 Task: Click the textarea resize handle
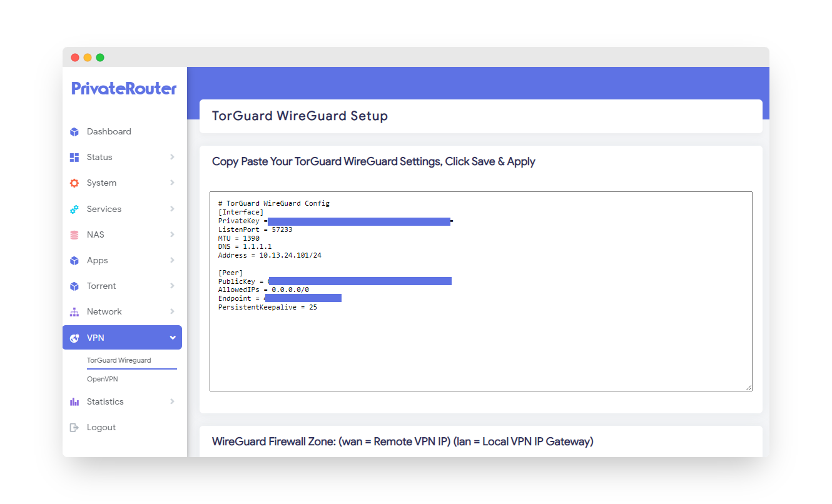[749, 386]
